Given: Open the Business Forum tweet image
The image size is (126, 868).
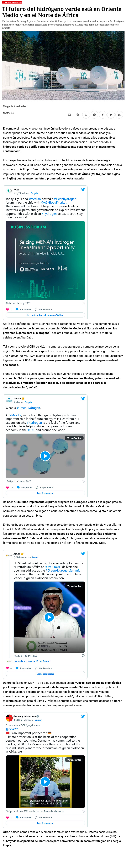Looking at the screenshot, I should click(x=45, y=260).
